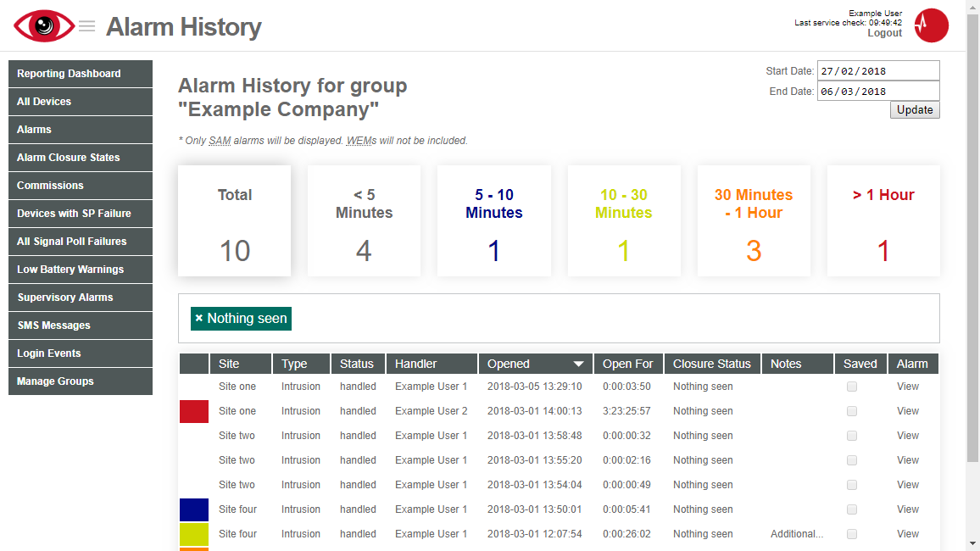The image size is (980, 551).
Task: Select the 30 Minutes - 1 Hour card
Action: pos(754,221)
